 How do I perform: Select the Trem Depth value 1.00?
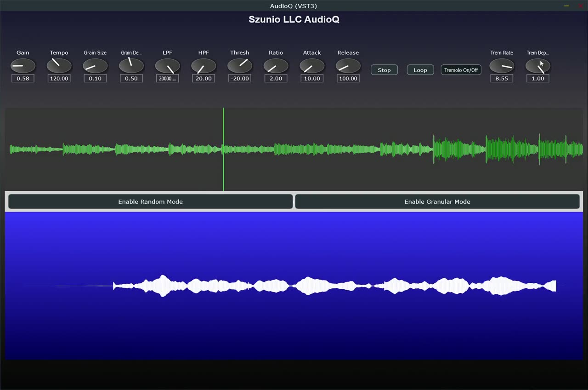[x=538, y=79]
